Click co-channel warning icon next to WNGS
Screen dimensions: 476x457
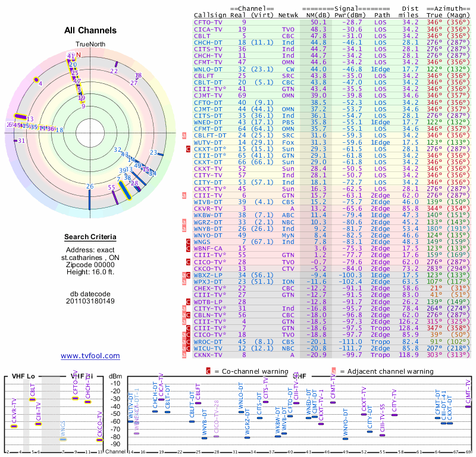(189, 241)
